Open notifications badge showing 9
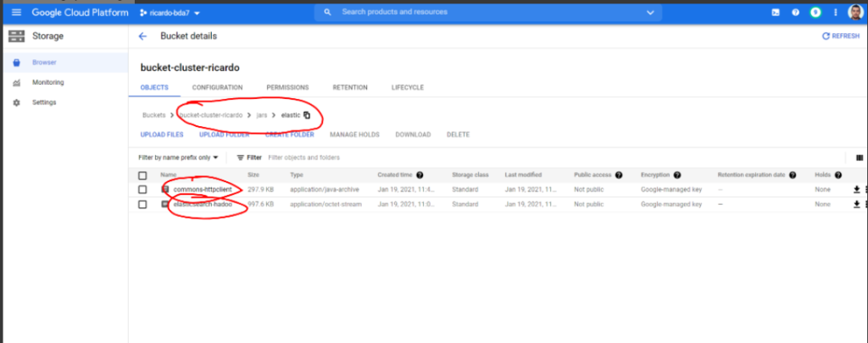This screenshot has height=343, width=868. pyautogui.click(x=815, y=12)
